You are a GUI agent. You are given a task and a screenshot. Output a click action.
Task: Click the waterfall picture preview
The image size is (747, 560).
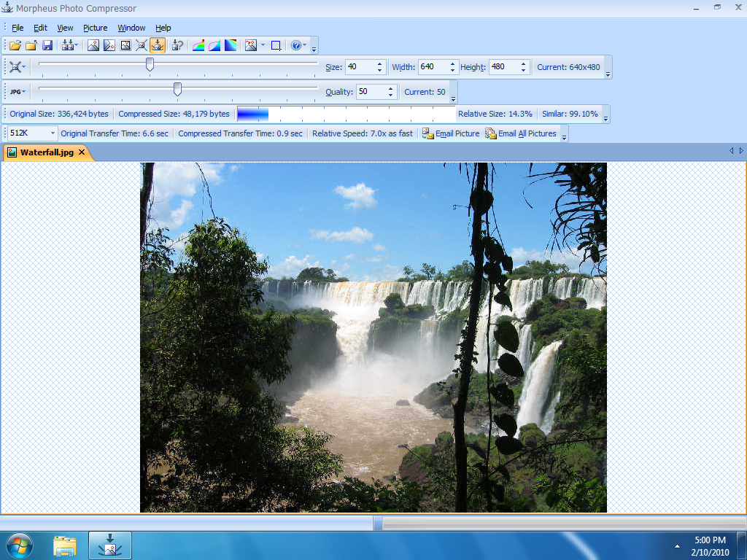point(373,337)
